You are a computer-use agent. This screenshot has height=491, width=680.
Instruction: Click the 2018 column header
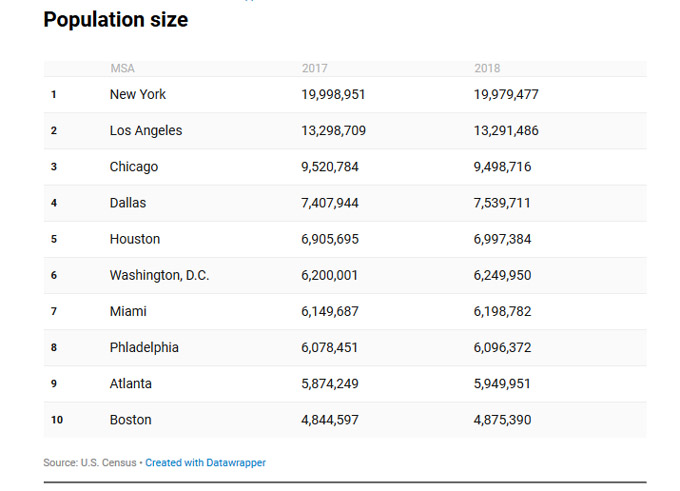click(x=487, y=69)
